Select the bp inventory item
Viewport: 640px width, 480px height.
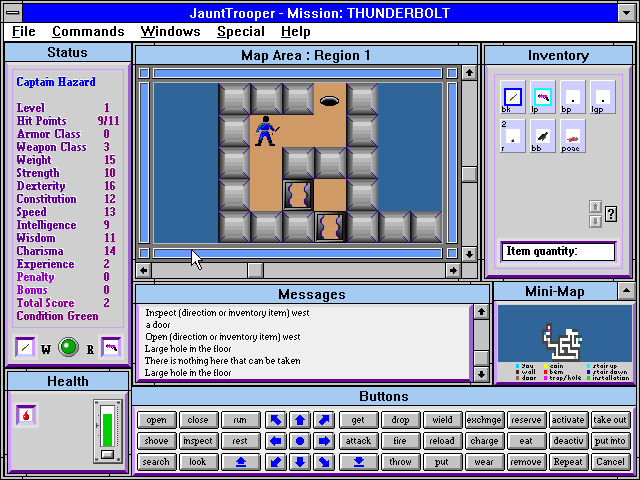[x=573, y=97]
